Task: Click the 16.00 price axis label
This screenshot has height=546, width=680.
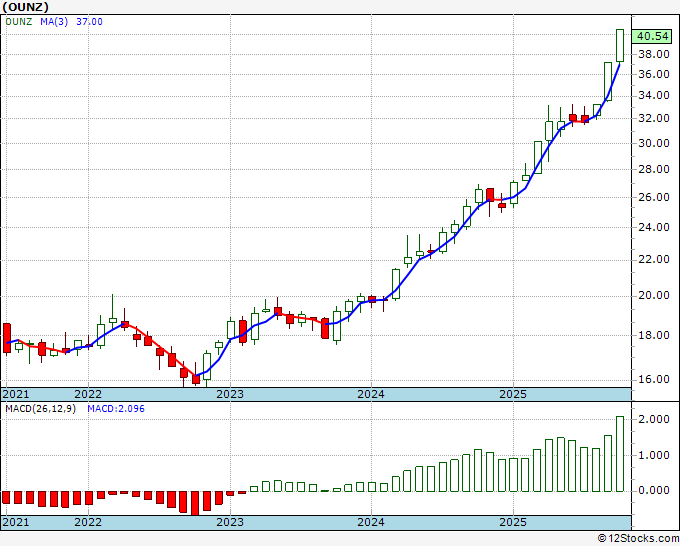Action: (x=654, y=379)
